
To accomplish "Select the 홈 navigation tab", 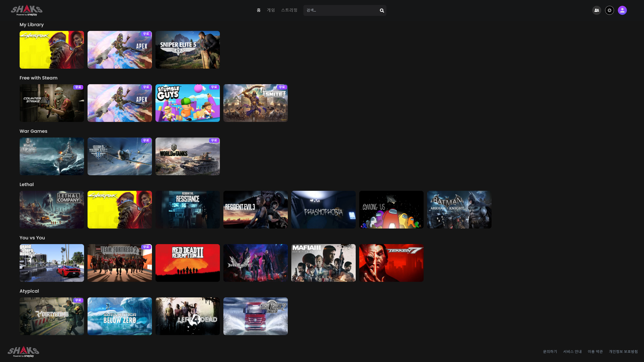I will coord(258,10).
